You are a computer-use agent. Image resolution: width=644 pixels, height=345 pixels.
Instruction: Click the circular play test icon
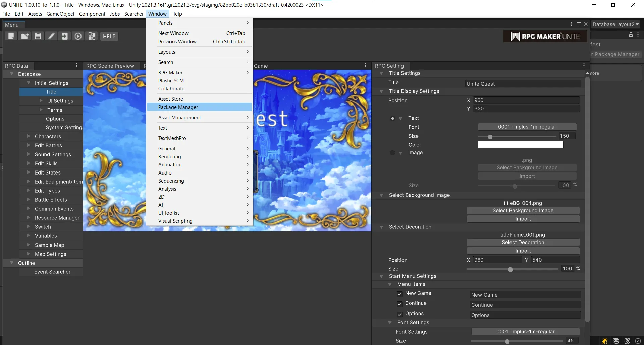pyautogui.click(x=78, y=36)
